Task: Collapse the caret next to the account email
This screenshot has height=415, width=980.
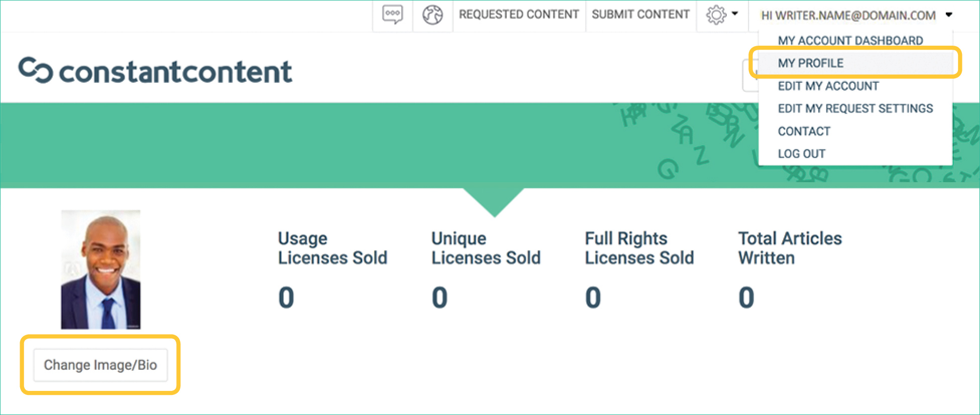Action: tap(949, 15)
